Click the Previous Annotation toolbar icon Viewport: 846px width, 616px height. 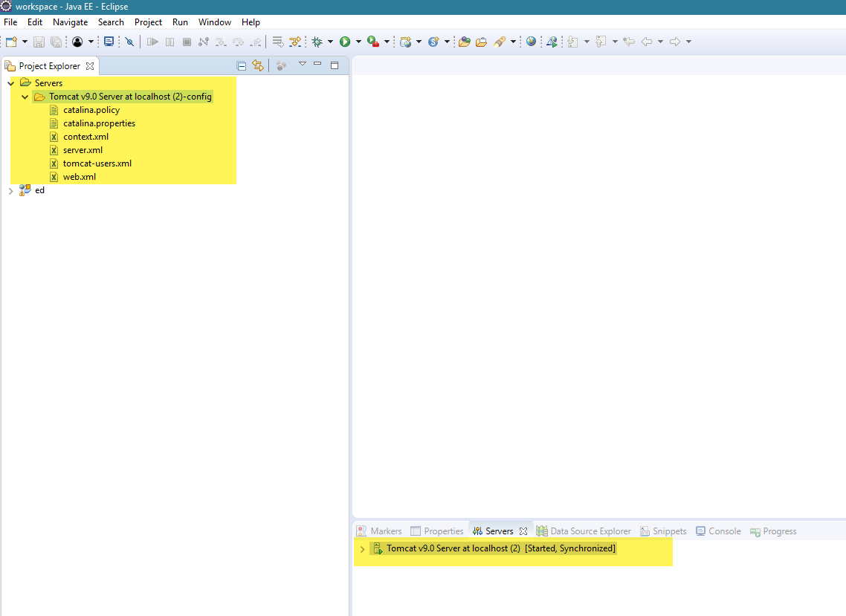(601, 42)
